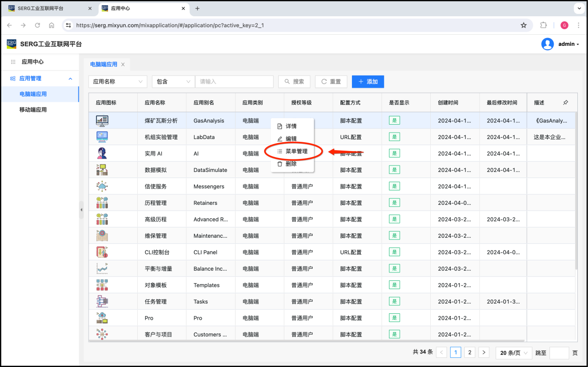Image resolution: width=588 pixels, height=367 pixels.
Task: Open the 包含 condition dropdown
Action: [173, 82]
